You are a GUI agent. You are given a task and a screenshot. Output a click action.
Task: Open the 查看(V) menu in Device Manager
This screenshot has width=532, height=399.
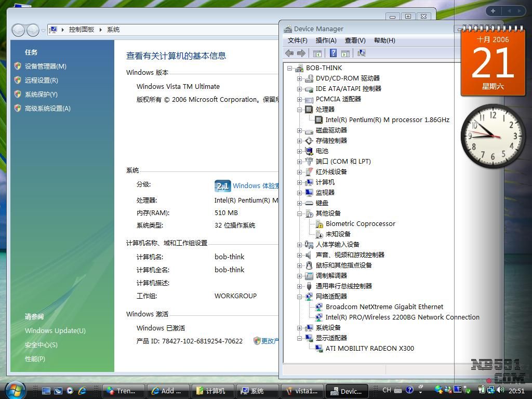click(x=355, y=41)
